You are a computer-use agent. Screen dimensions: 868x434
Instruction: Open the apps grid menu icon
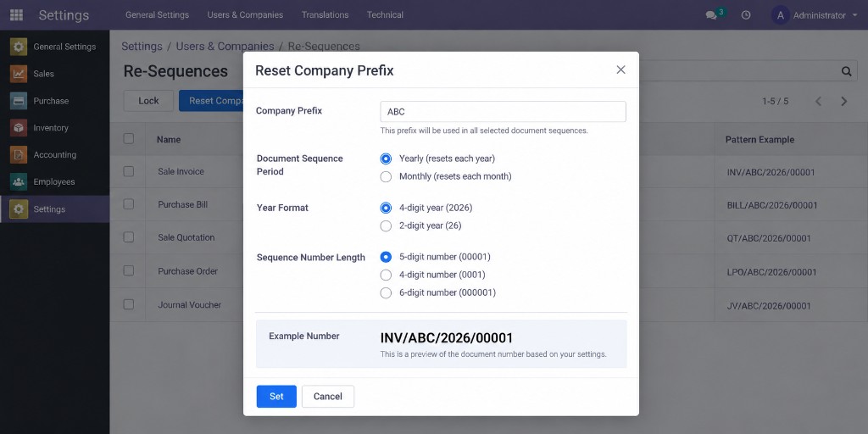(x=17, y=15)
